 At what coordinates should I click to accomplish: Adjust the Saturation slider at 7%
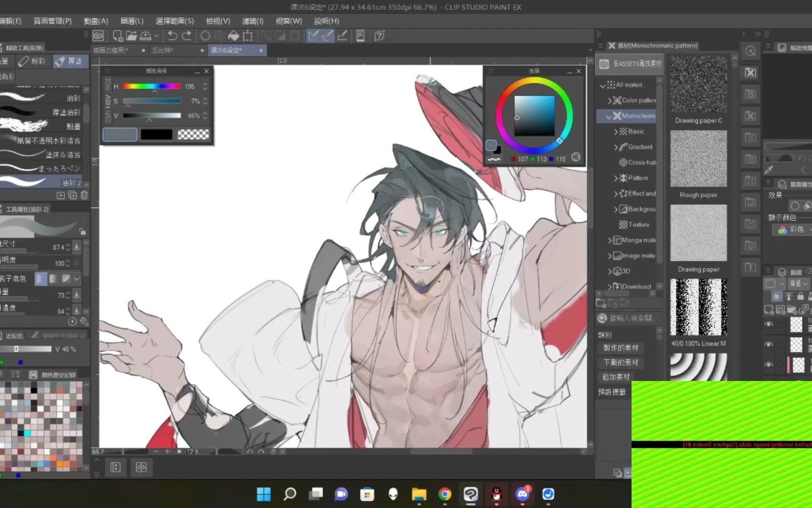tap(152, 101)
